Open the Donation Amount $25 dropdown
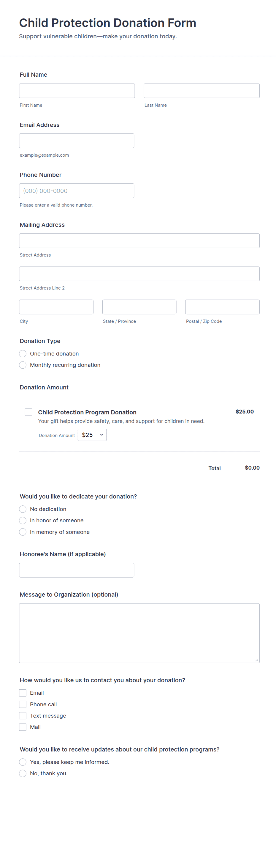 point(92,435)
